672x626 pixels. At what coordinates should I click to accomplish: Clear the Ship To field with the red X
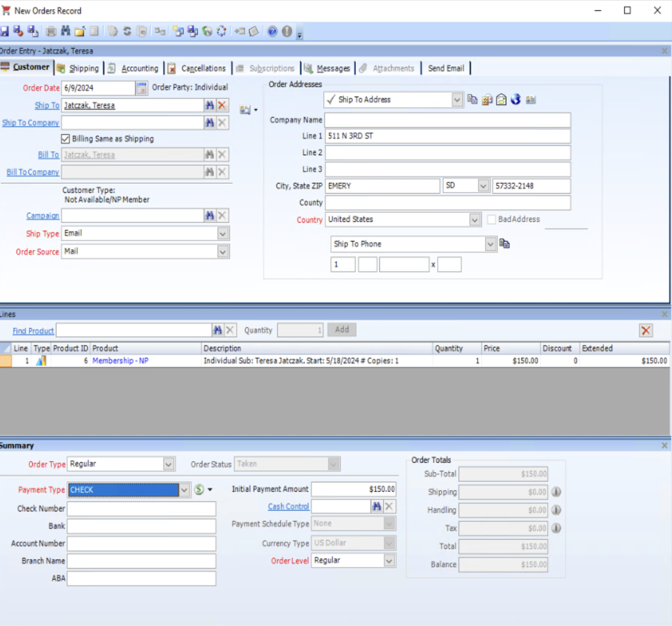pos(222,105)
